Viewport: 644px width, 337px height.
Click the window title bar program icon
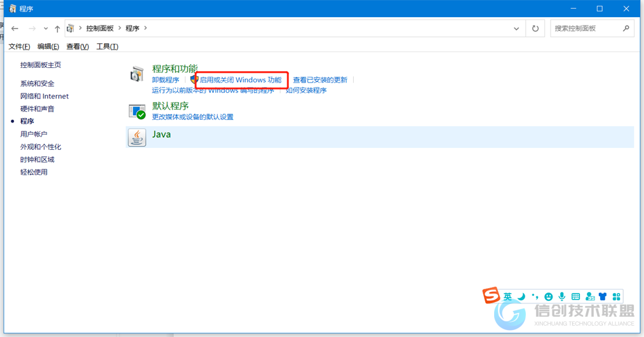[x=12, y=9]
